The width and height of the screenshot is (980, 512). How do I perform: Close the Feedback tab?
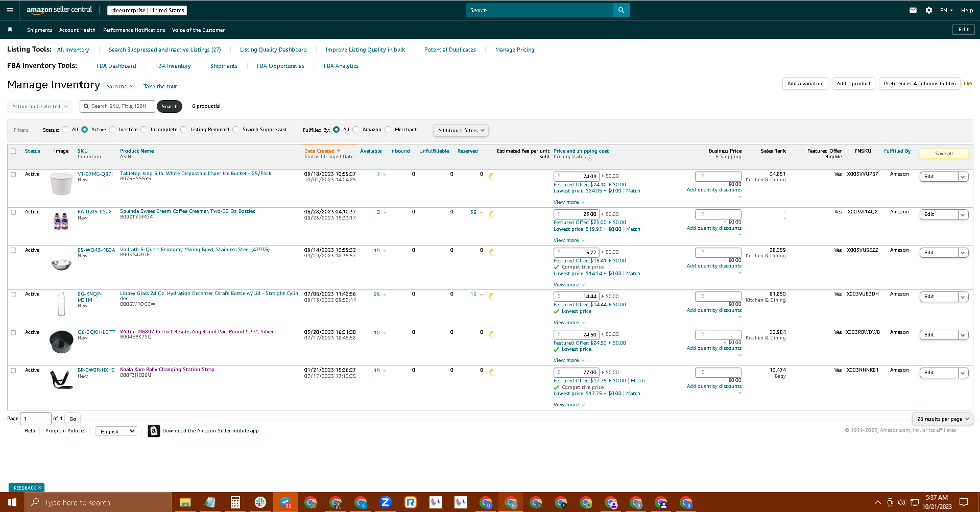pyautogui.click(x=40, y=487)
